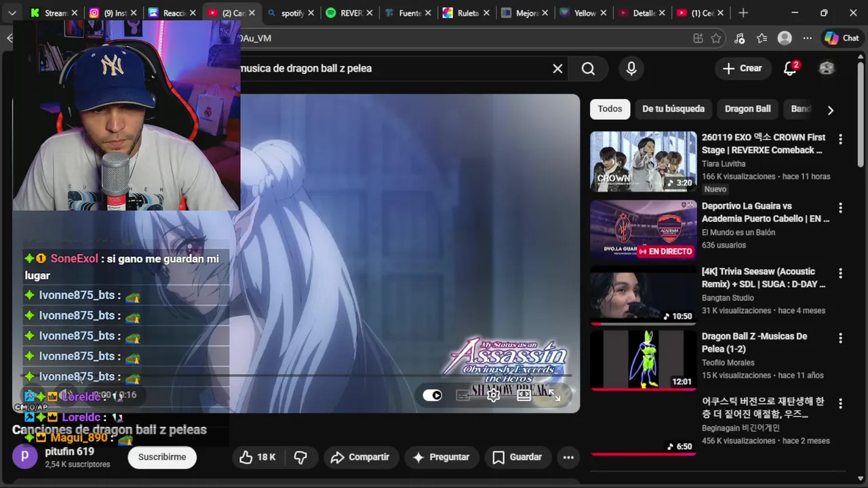Open the Crear menu button
This screenshot has width=868, height=488.
coord(743,68)
